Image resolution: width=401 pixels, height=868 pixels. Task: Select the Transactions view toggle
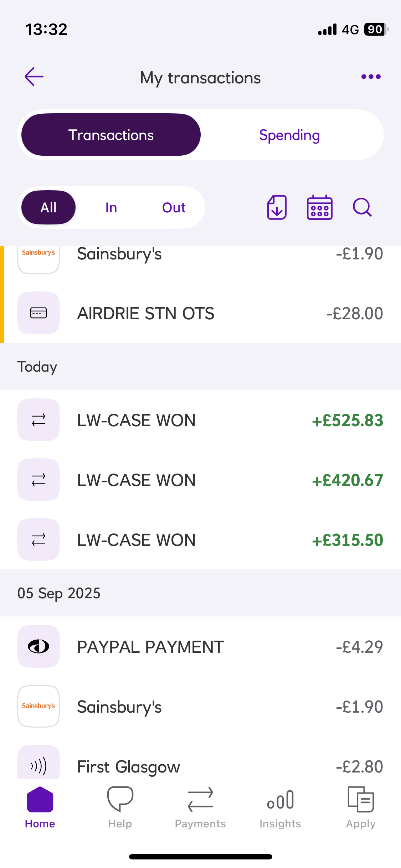tap(111, 135)
